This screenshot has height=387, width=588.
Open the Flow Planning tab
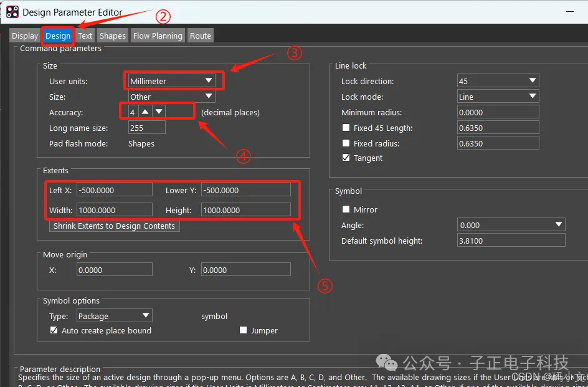point(158,36)
